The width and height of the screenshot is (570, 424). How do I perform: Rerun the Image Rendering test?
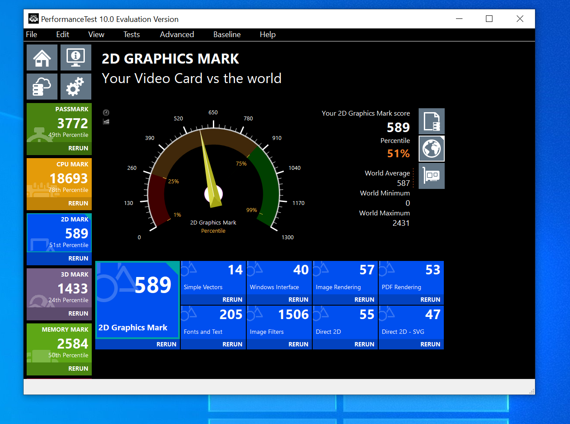point(364,300)
